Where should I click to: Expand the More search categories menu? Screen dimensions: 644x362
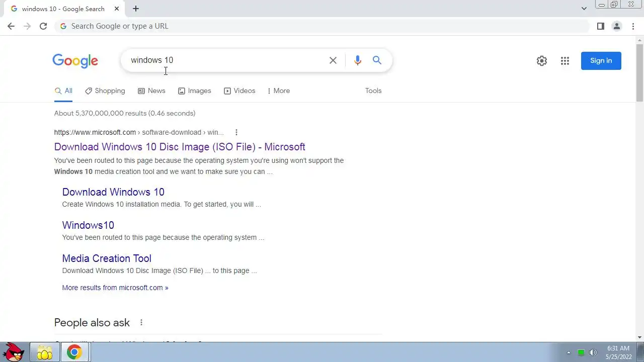point(278,91)
